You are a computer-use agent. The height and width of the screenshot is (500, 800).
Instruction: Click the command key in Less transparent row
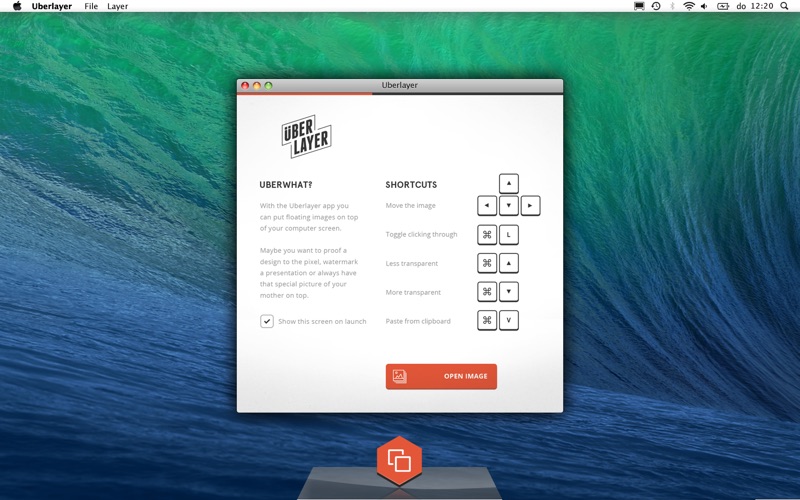click(487, 263)
